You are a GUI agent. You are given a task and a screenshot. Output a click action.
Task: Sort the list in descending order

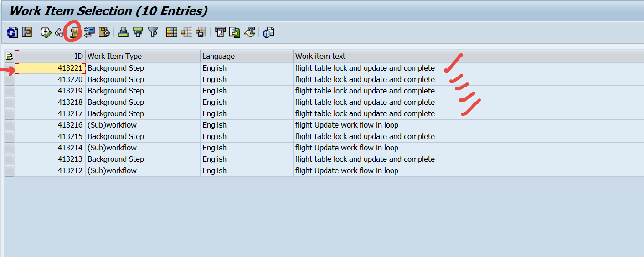(x=138, y=32)
